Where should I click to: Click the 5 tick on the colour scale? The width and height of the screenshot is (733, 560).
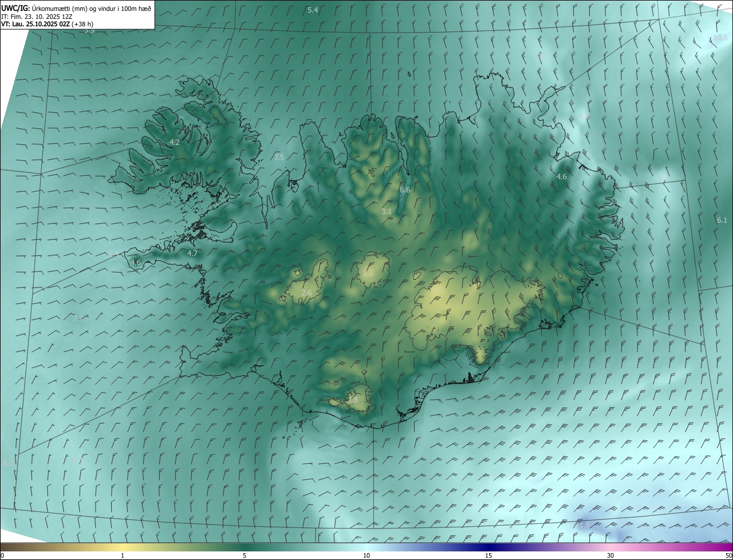[245, 555]
